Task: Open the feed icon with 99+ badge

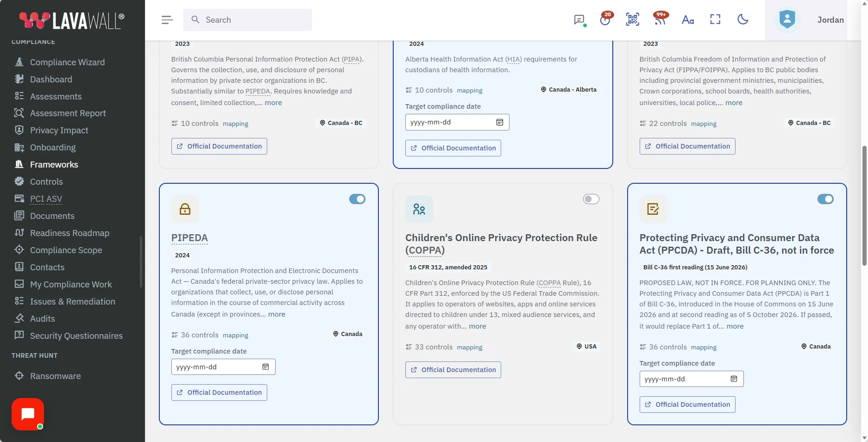Action: [x=660, y=19]
